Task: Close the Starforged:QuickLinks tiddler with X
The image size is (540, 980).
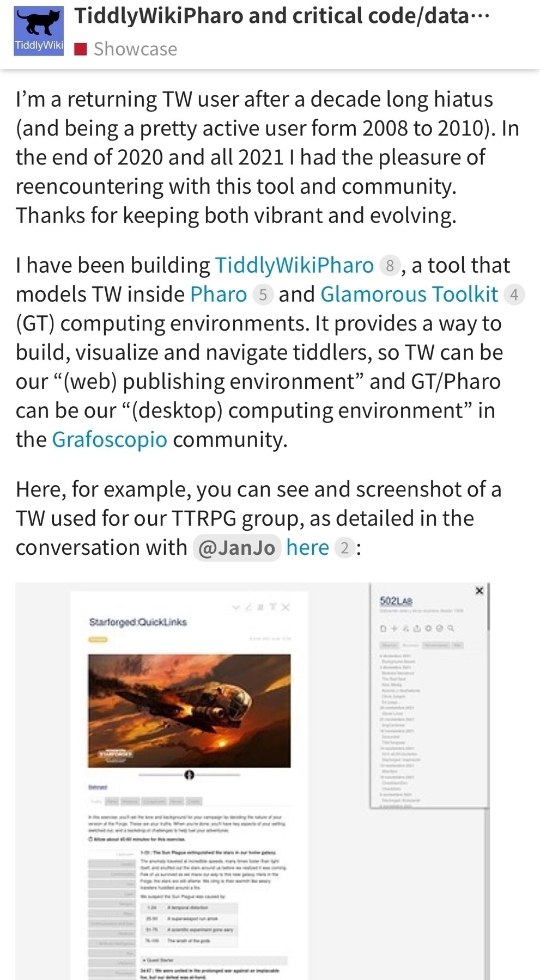Action: [286, 607]
